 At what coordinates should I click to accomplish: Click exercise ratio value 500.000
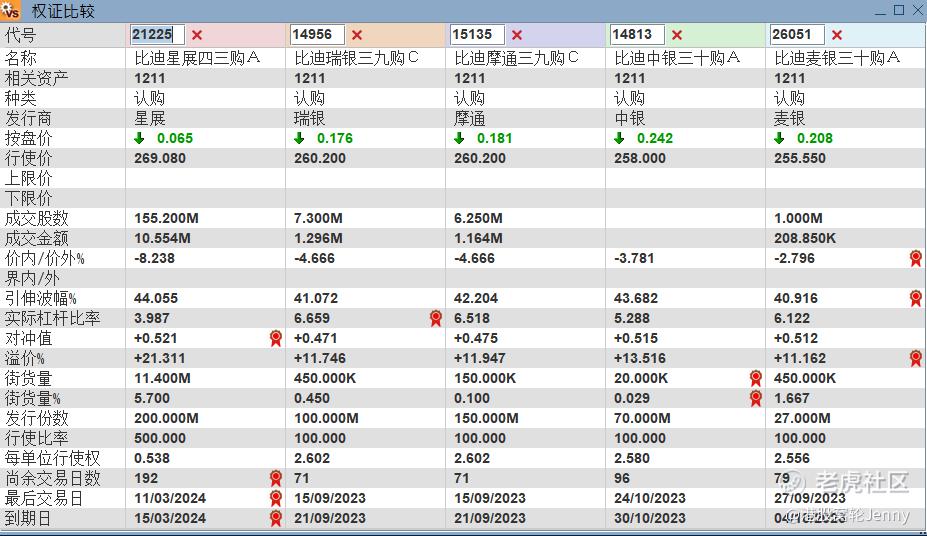tap(160, 438)
